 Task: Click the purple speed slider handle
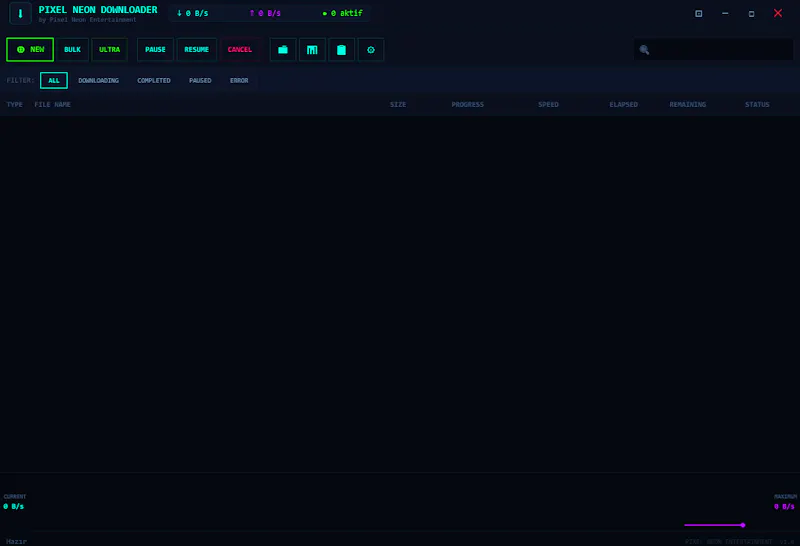click(x=743, y=525)
